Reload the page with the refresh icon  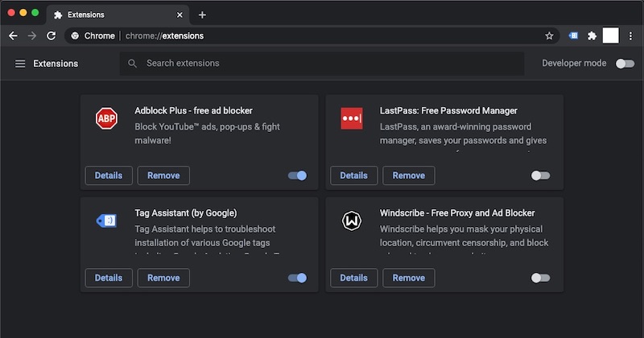click(52, 35)
